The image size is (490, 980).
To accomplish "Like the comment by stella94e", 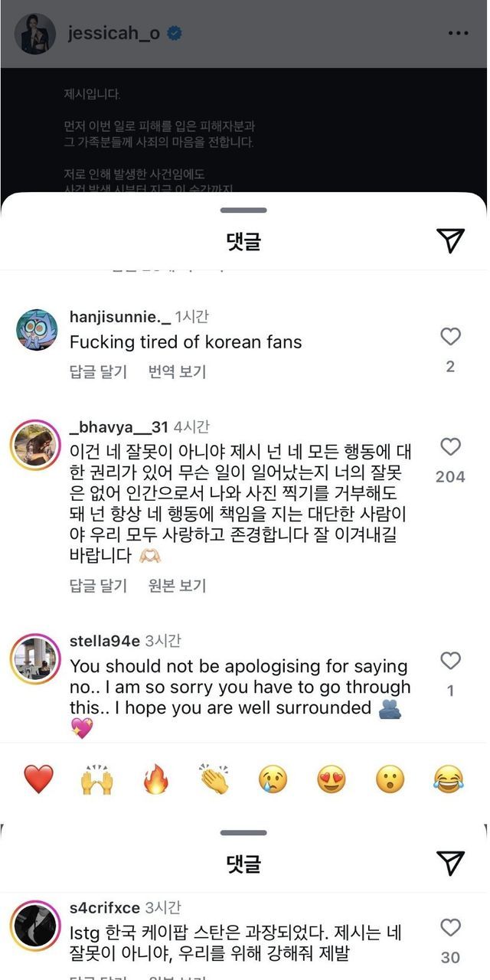I will 450,661.
